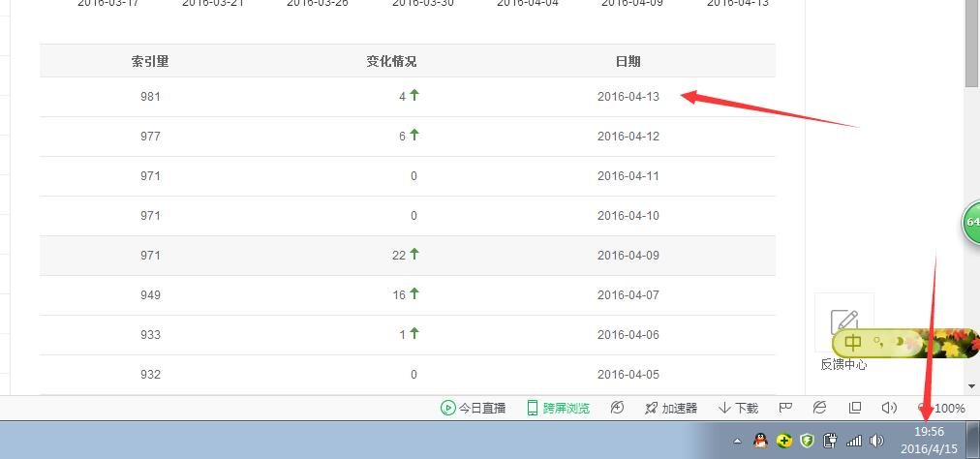Open 360 green plus tray icon

pos(784,441)
